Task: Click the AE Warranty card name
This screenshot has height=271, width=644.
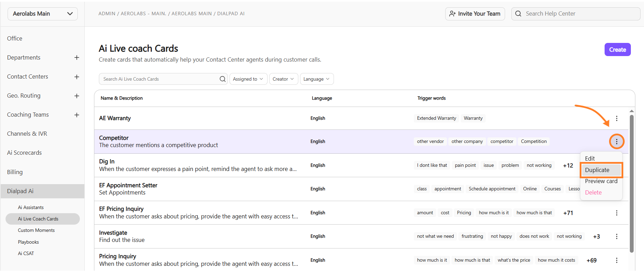Action: tap(115, 118)
